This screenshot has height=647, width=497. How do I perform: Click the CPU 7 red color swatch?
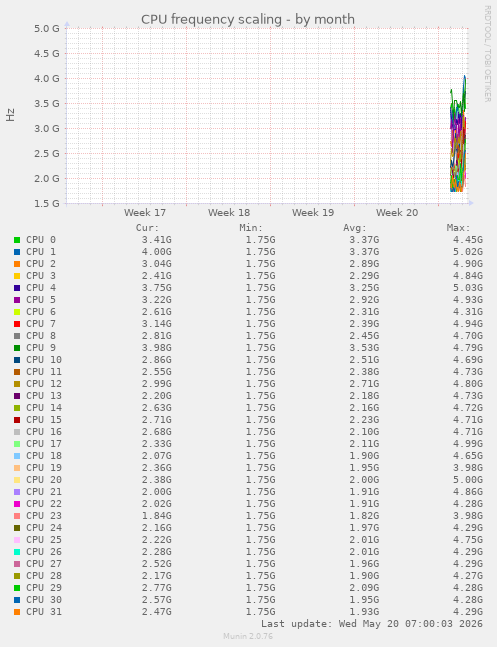[17, 324]
